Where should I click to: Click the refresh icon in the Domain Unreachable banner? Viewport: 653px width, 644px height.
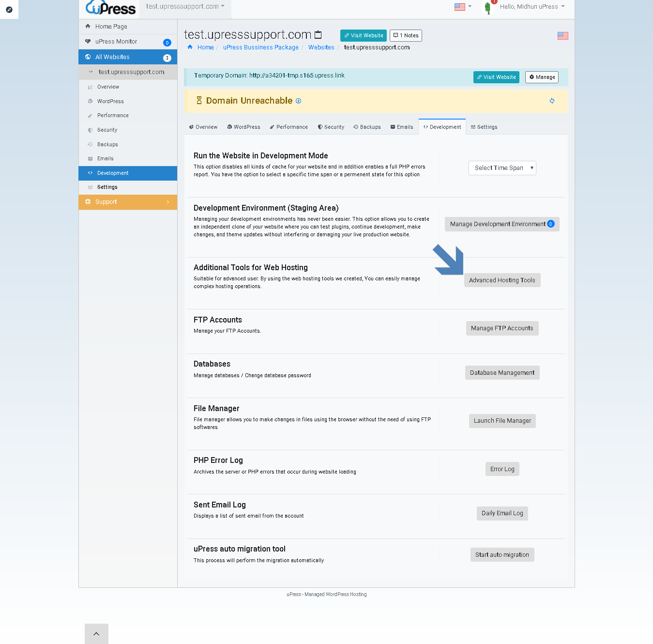pos(552,101)
